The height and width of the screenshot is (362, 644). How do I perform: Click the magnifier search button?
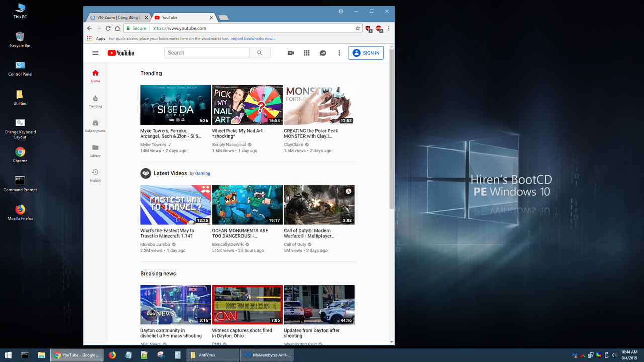(260, 53)
